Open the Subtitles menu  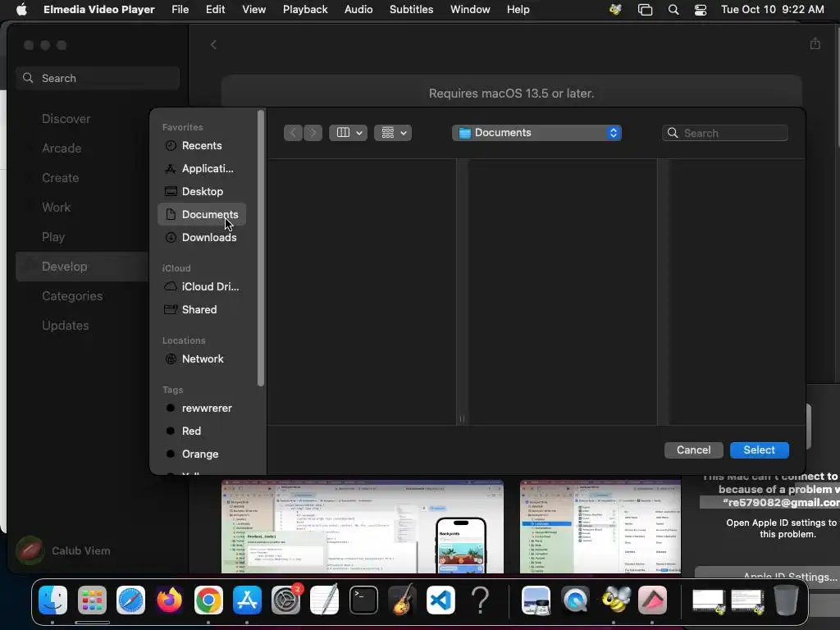(x=412, y=10)
